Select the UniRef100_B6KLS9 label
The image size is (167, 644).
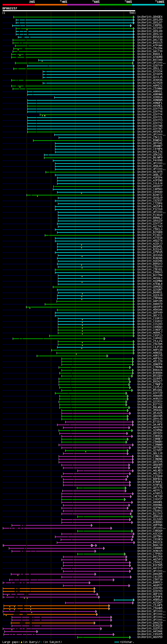point(150,545)
